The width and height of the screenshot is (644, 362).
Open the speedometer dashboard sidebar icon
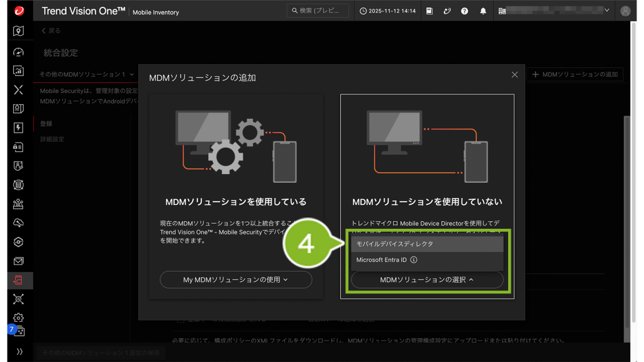coord(18,52)
